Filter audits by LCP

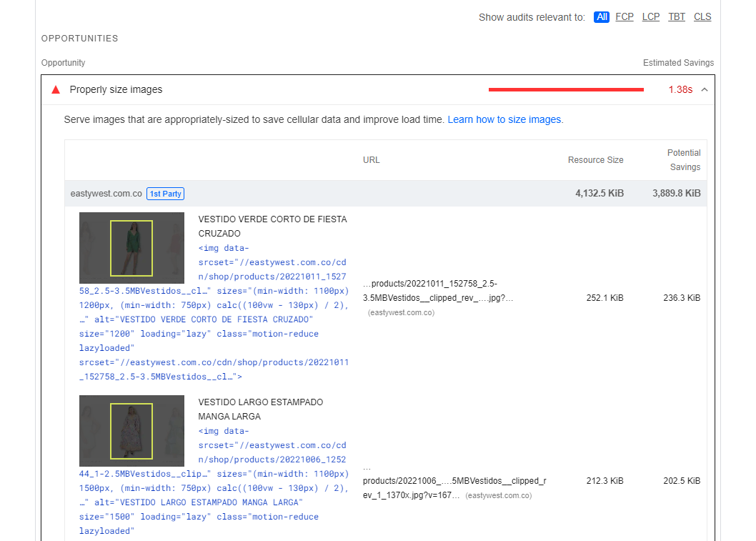[x=650, y=17]
